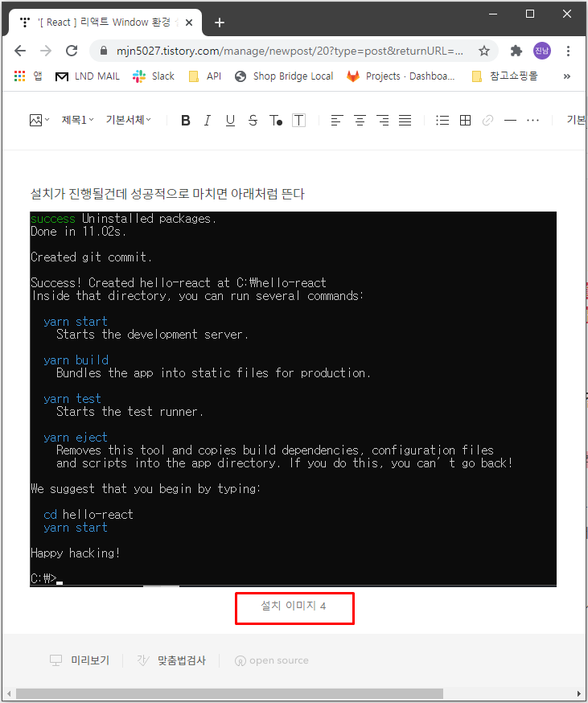Image resolution: width=588 pixels, height=703 pixels.
Task: Open the Apps grid bookmark
Action: tap(28, 76)
